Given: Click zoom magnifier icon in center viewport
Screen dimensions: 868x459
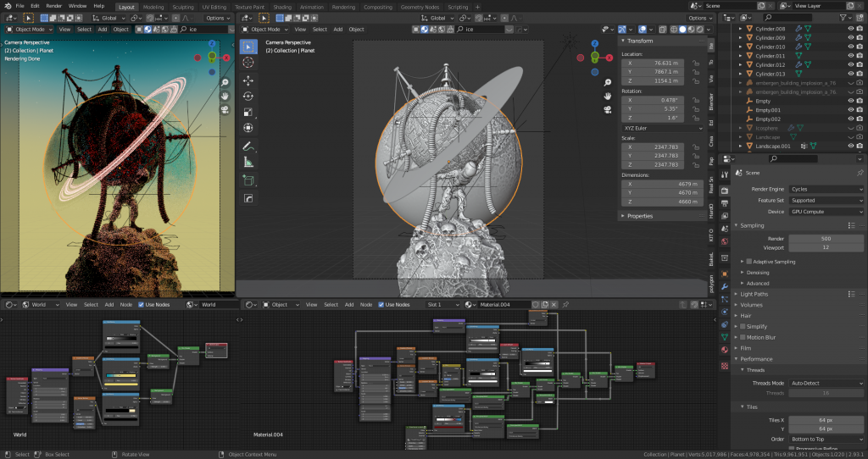Looking at the screenshot, I should tap(607, 83).
